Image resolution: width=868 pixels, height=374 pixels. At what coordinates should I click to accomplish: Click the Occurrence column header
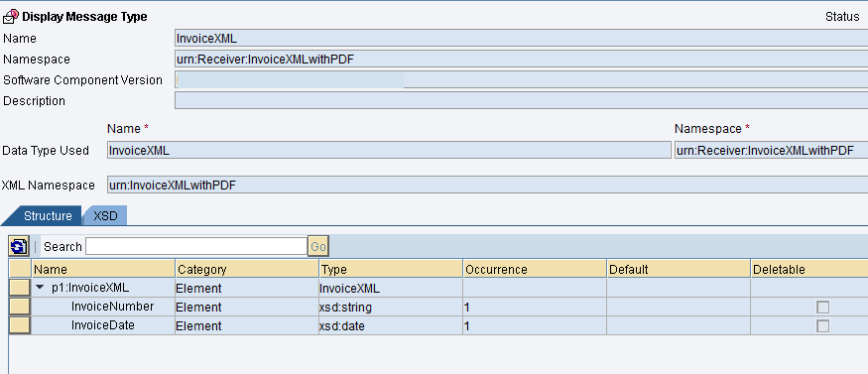535,270
